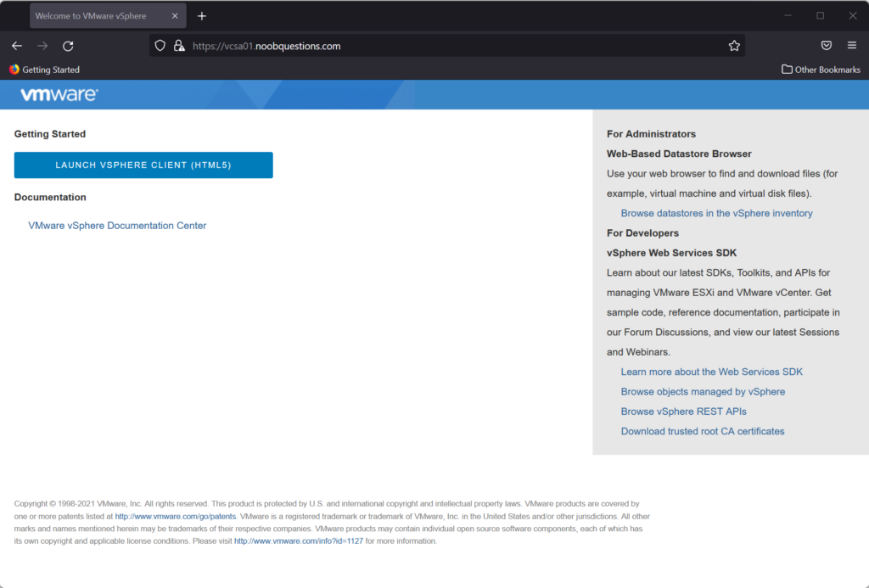Maximize the browser window
This screenshot has height=588, width=869.
(821, 16)
